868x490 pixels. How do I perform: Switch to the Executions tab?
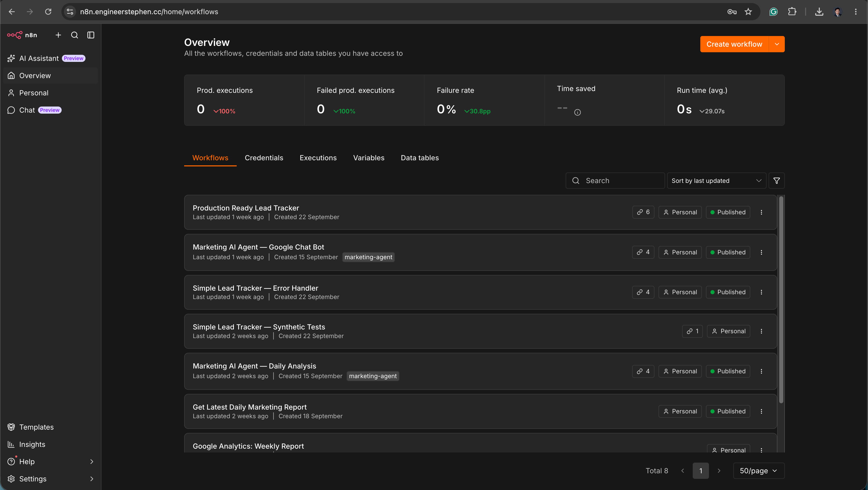318,158
